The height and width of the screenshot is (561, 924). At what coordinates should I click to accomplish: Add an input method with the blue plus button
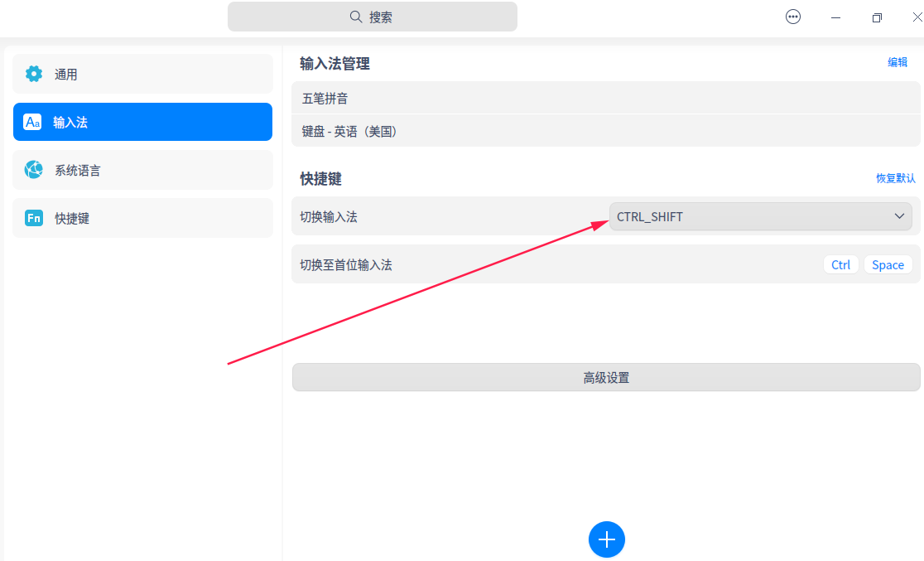[606, 539]
